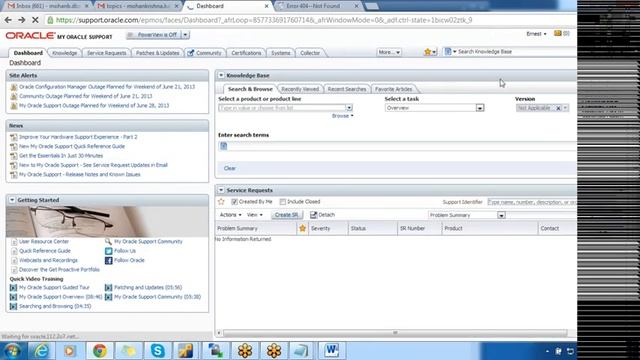Click the Follow Oracle Facebook icon
640x360 pixels.
tap(109, 260)
